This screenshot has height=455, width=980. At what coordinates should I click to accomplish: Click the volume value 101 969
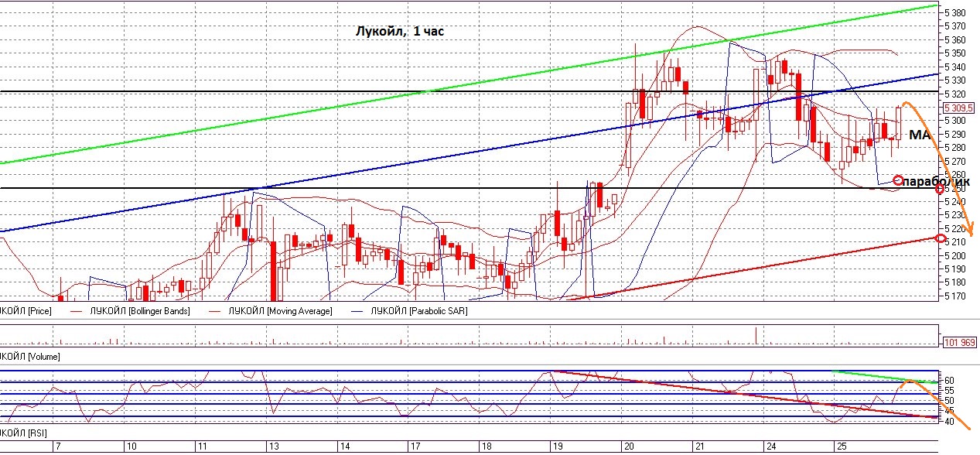961,342
